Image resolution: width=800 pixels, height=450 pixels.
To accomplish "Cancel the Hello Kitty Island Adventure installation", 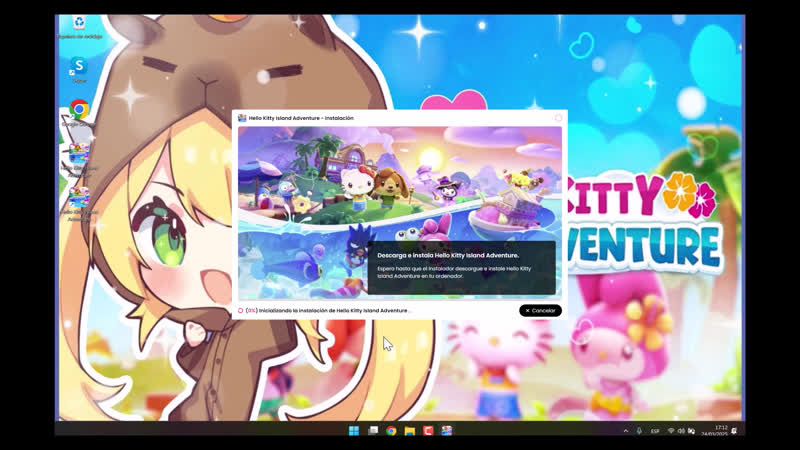I will [x=540, y=311].
